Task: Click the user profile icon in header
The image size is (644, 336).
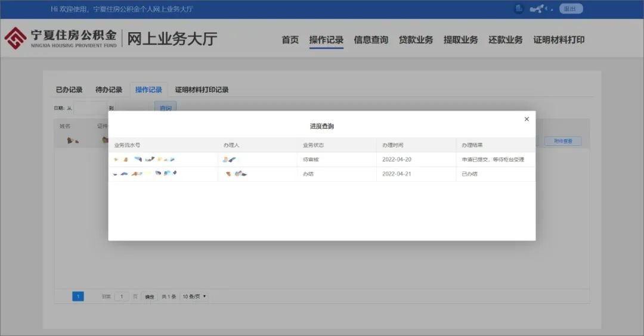Action: [x=519, y=9]
